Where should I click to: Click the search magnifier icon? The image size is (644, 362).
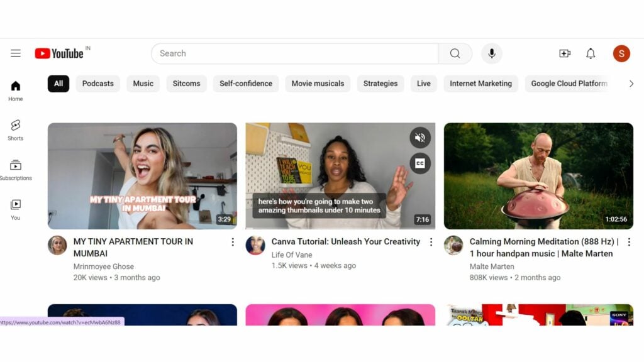(x=455, y=53)
